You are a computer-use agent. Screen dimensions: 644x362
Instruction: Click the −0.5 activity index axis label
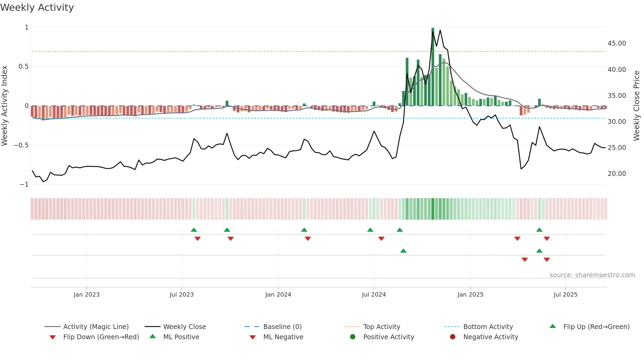[21, 145]
